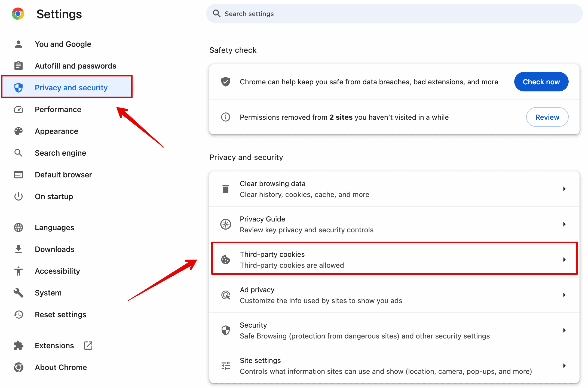Click the Chrome logo icon
This screenshot has width=588, height=388.
[18, 14]
